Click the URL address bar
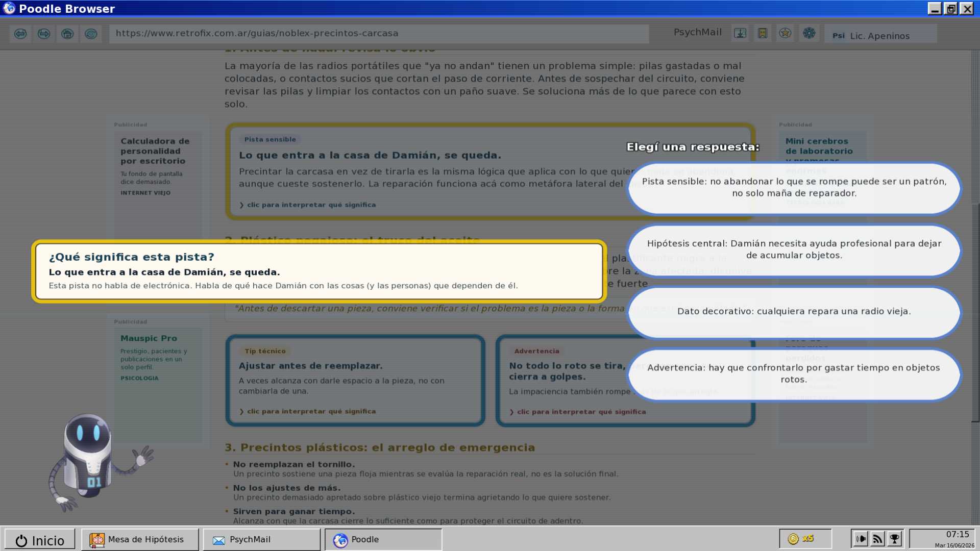Viewport: 980px width, 551px height. 379,34
